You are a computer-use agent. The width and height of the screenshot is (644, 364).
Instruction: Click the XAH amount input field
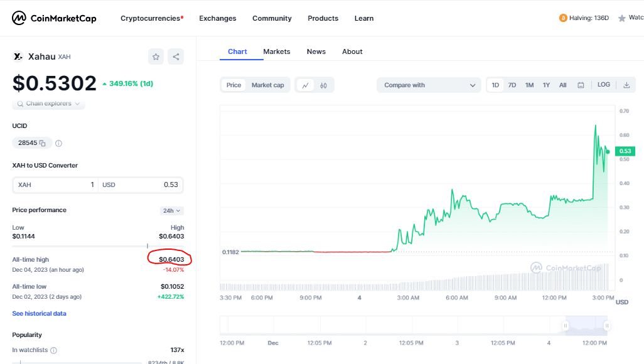pyautogui.click(x=55, y=185)
